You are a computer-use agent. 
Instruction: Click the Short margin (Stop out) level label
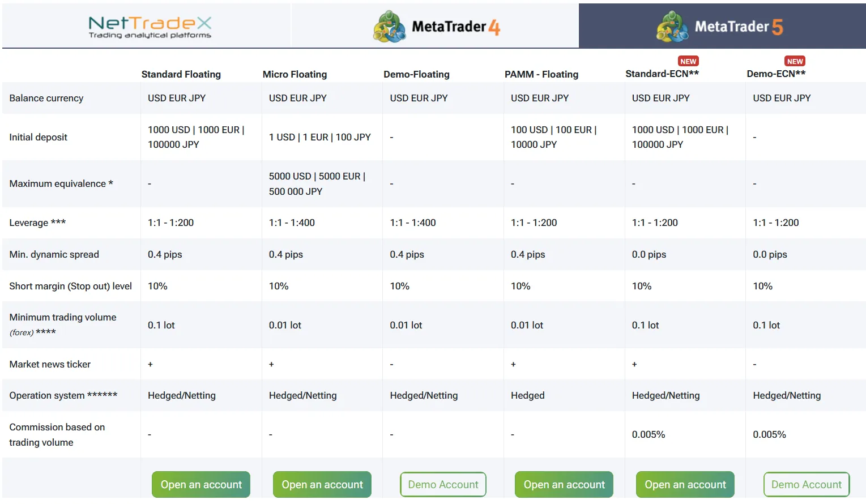[x=71, y=286]
